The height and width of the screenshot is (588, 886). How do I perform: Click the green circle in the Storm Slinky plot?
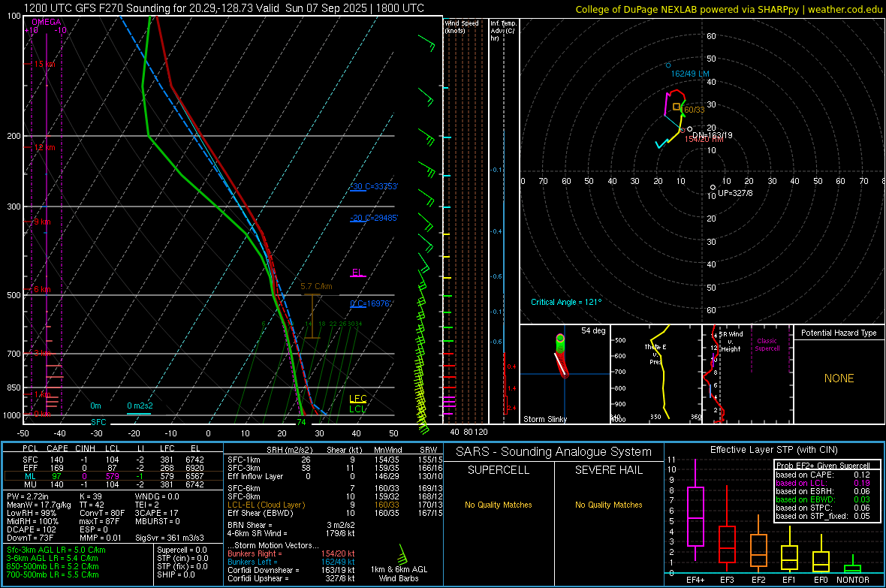(x=560, y=339)
